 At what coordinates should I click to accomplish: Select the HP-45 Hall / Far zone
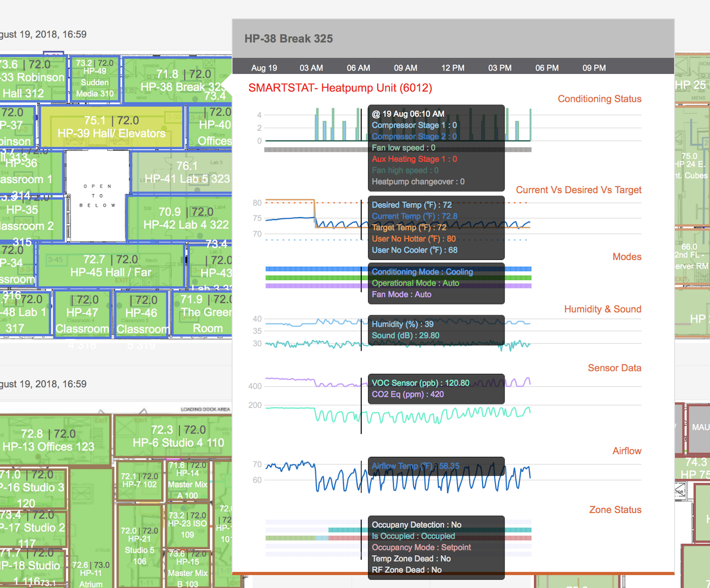point(111,266)
